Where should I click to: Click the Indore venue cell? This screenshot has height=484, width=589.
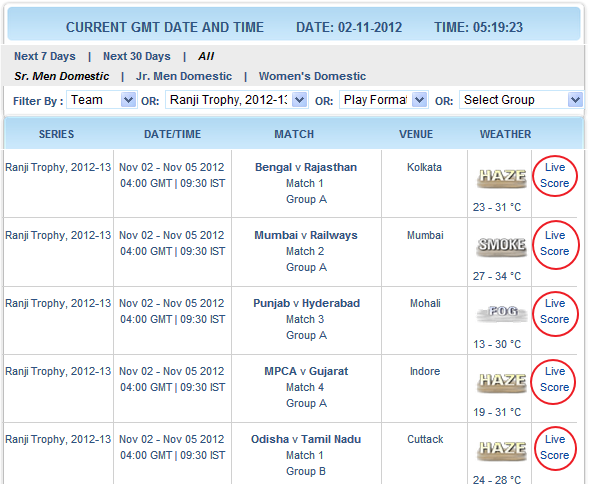pos(424,371)
